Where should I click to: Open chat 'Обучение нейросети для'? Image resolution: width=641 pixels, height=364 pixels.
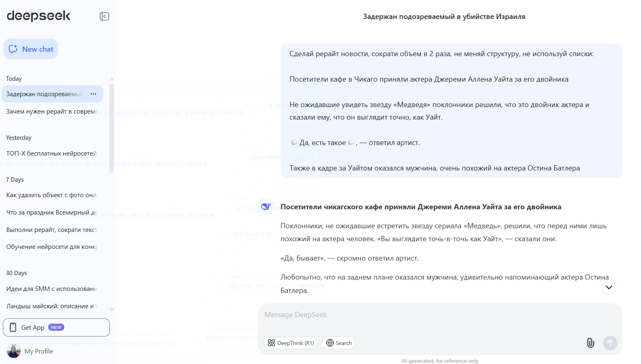52,247
